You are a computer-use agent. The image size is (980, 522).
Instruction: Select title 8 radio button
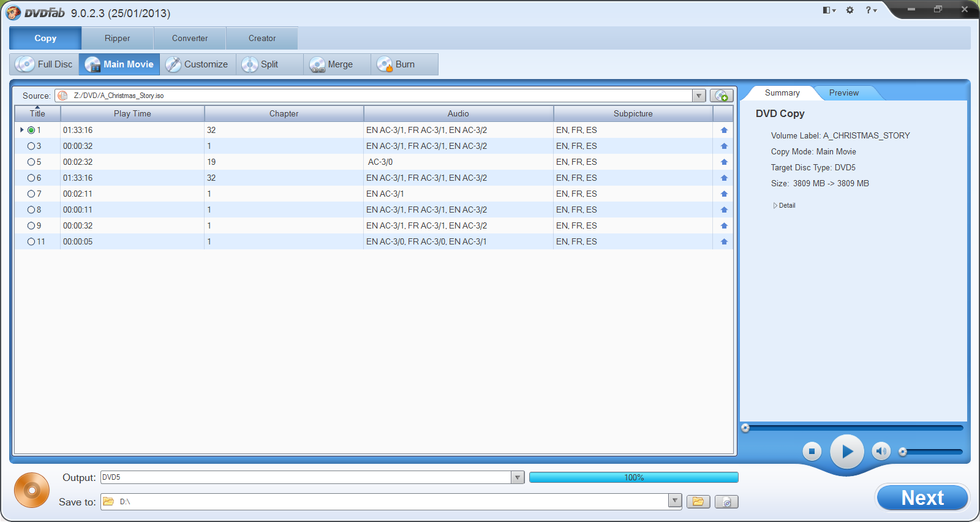(31, 210)
